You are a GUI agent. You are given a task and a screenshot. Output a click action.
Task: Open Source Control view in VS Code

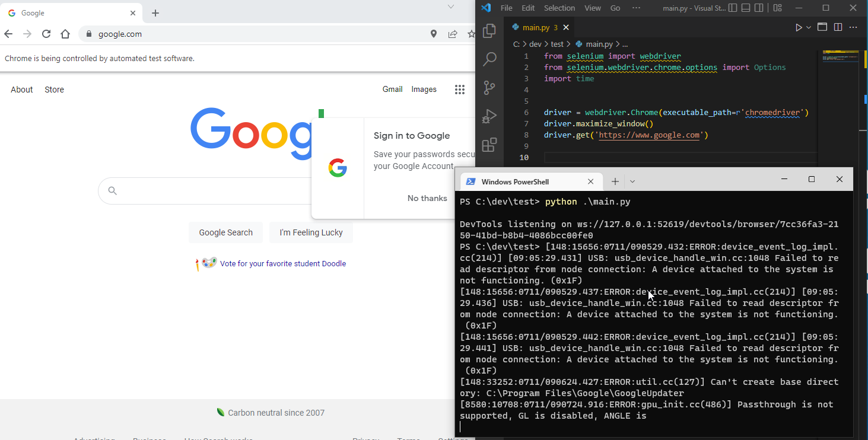tap(489, 88)
